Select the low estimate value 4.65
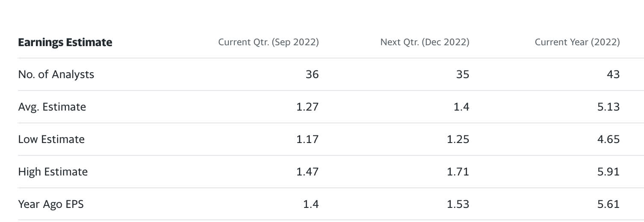 pos(608,139)
